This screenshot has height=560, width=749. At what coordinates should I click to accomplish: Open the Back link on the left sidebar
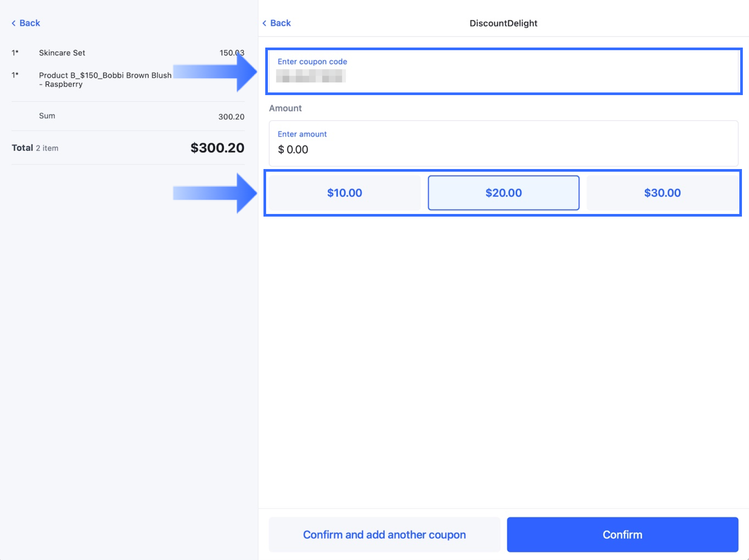(29, 22)
